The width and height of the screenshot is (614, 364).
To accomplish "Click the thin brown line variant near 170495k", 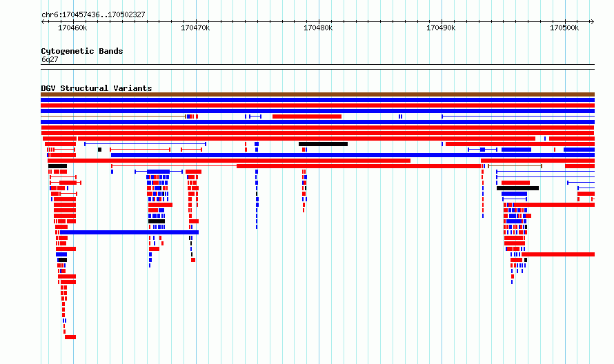I will tap(515, 166).
